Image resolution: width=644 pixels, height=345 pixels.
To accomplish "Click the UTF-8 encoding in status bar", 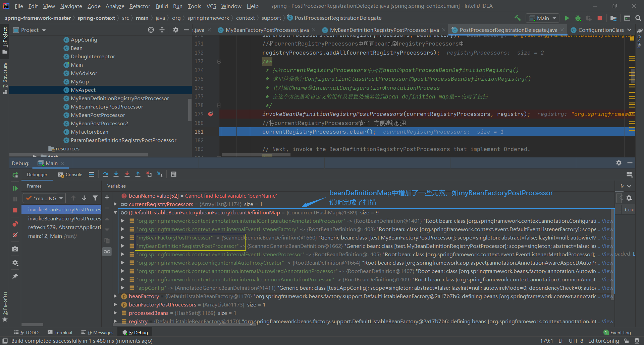I will point(576,341).
